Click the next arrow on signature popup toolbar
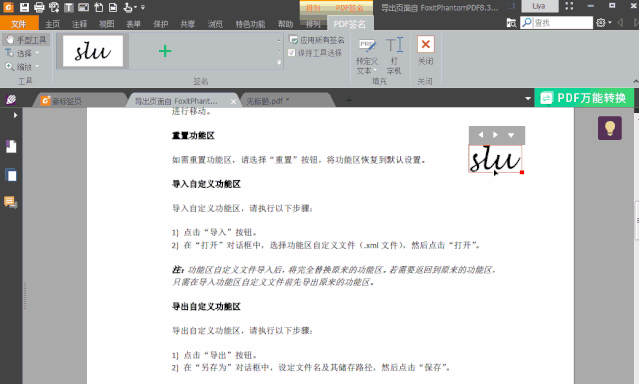 [495, 135]
